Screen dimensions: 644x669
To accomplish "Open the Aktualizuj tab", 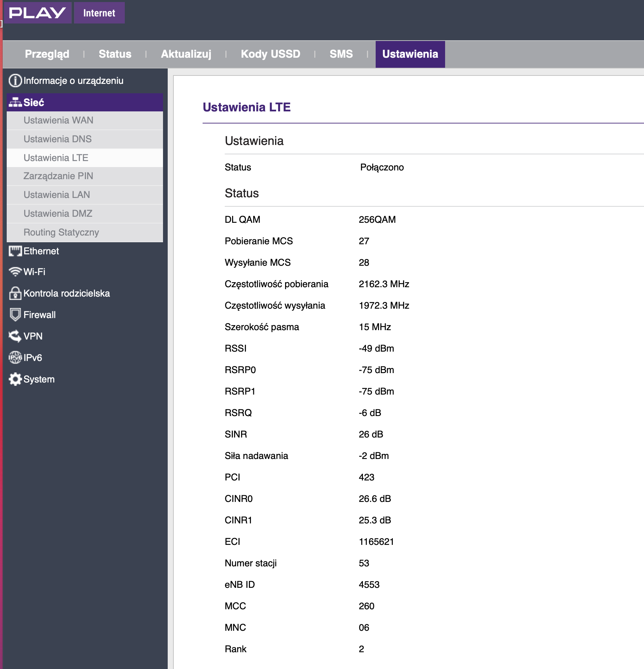I will pos(186,54).
